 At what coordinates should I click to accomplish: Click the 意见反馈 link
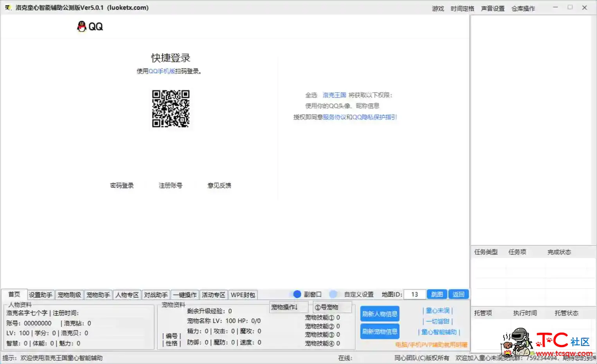click(x=219, y=185)
